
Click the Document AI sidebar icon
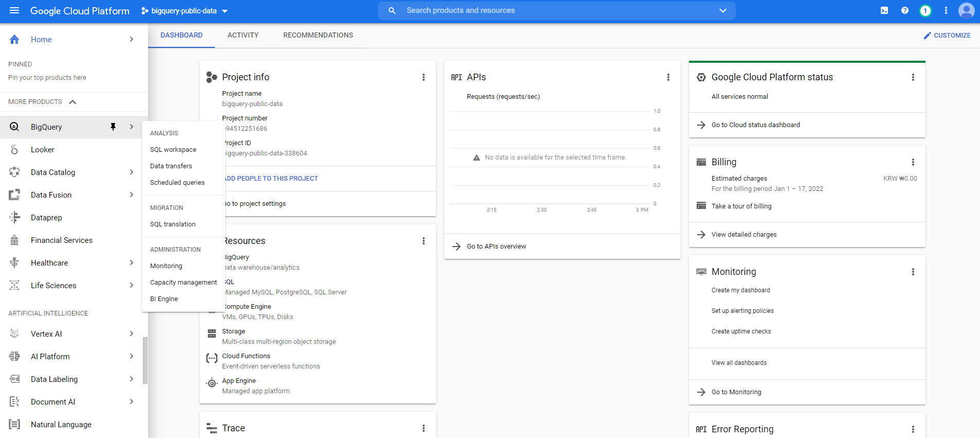click(x=14, y=402)
